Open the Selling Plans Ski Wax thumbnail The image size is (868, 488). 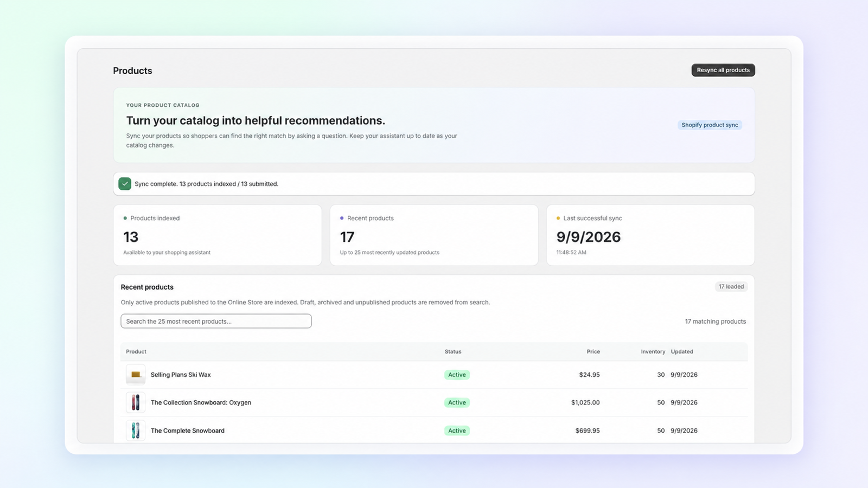[136, 375]
